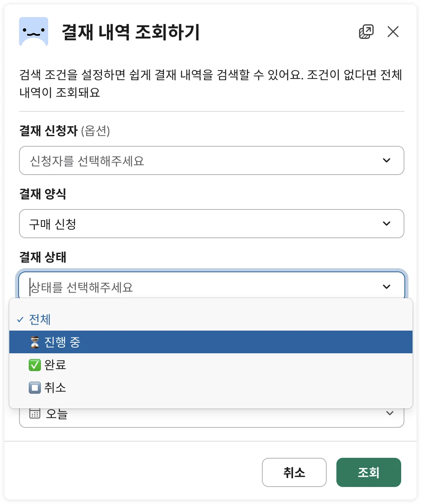421x504 pixels.
Task: Click the app avatar icon in header
Action: pyautogui.click(x=34, y=32)
